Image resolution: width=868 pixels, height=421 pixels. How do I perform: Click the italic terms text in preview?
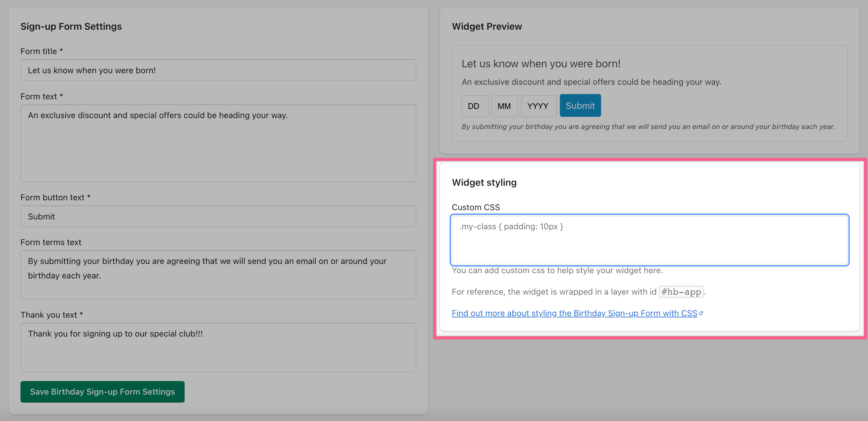648,127
